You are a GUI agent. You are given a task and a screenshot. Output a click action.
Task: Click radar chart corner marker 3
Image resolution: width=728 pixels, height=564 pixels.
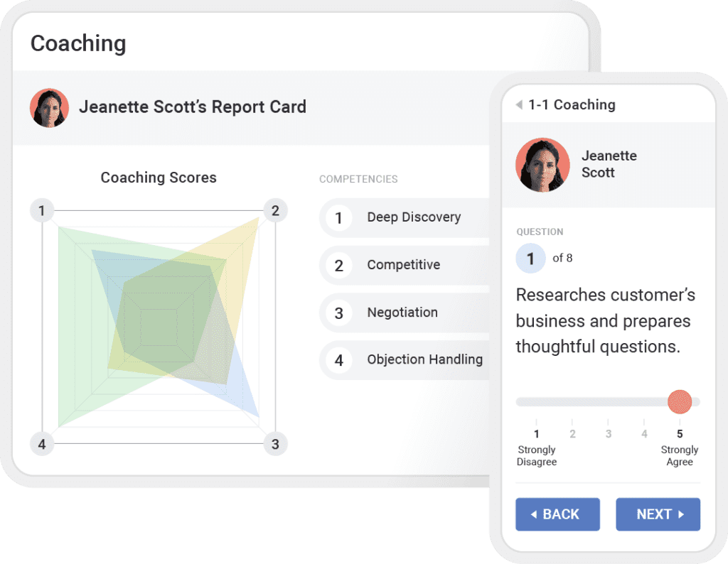click(275, 445)
